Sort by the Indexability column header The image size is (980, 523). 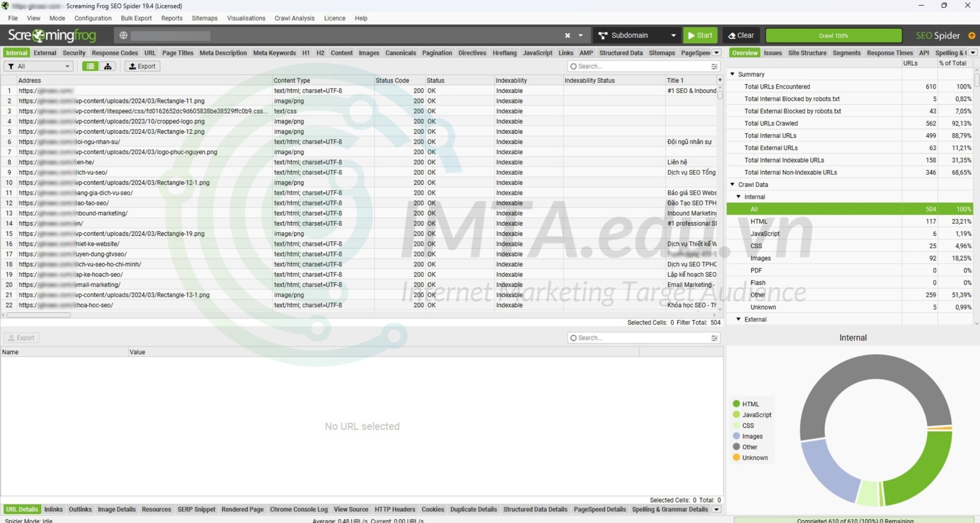pyautogui.click(x=529, y=80)
